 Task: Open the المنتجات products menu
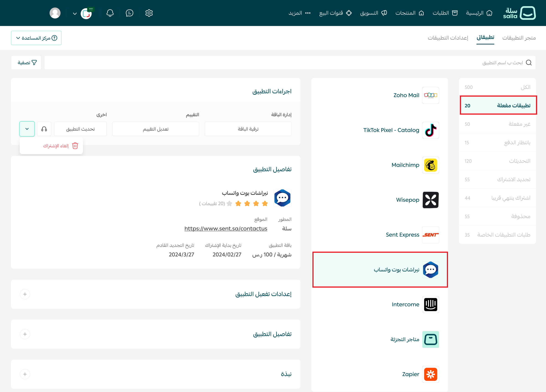point(409,13)
